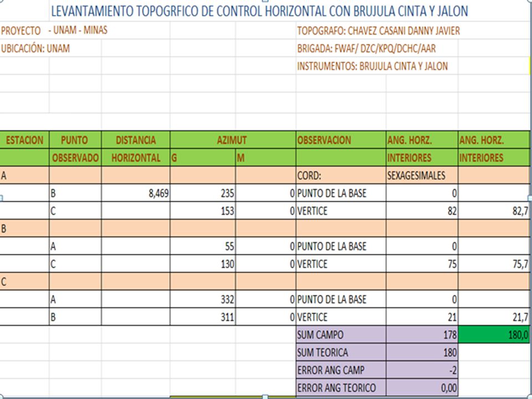Click station A row label cell
This screenshot has height=399, width=532.
click(24, 176)
